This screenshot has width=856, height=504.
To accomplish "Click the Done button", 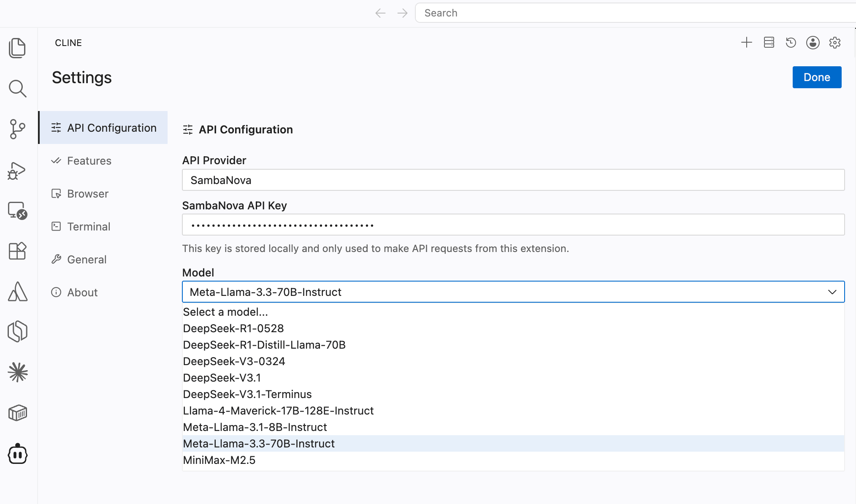I will (x=817, y=77).
